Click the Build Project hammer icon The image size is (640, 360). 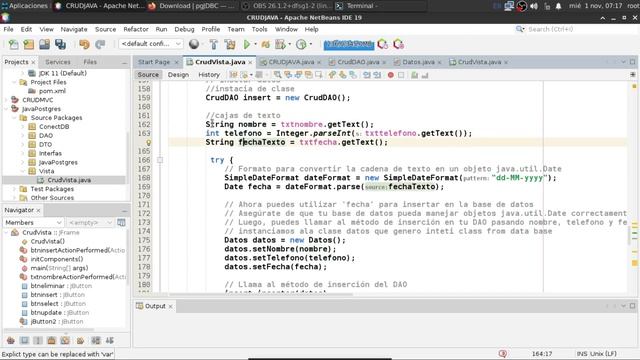pyautogui.click(x=213, y=44)
